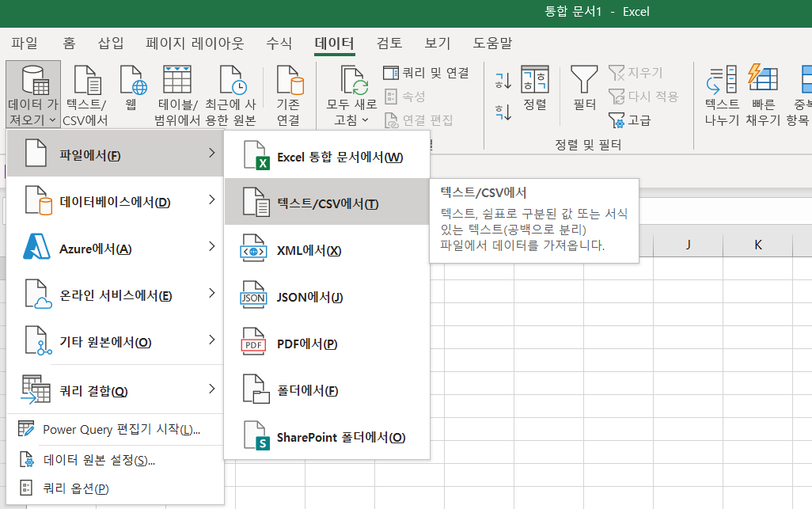The image size is (812, 509).
Task: Choose PDF에서(P) submenu item
Action: tap(328, 342)
